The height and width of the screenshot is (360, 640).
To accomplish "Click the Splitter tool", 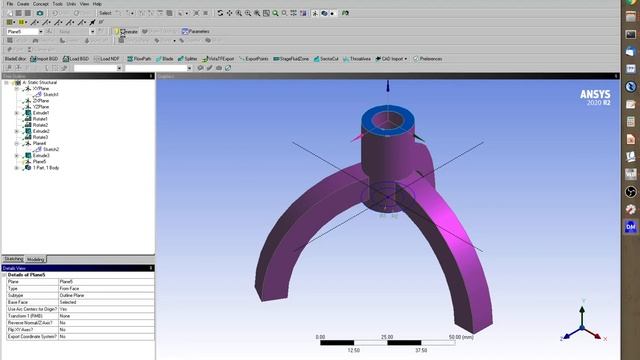I will click(x=187, y=59).
